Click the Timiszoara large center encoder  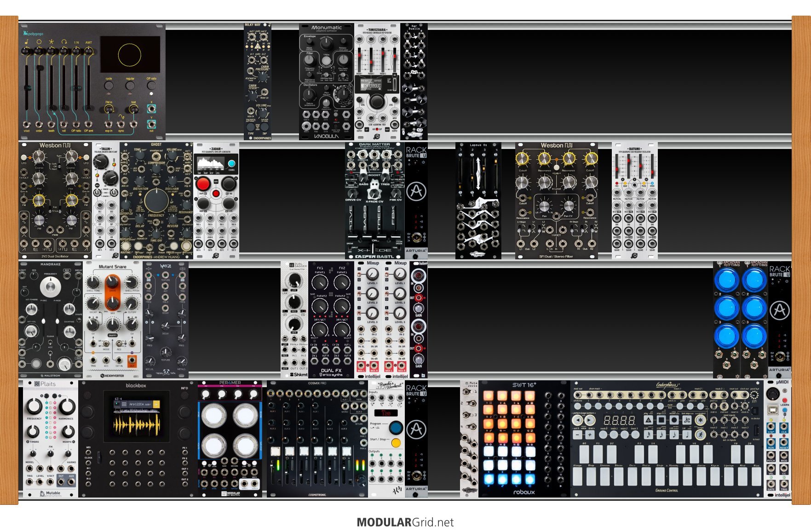click(x=377, y=101)
